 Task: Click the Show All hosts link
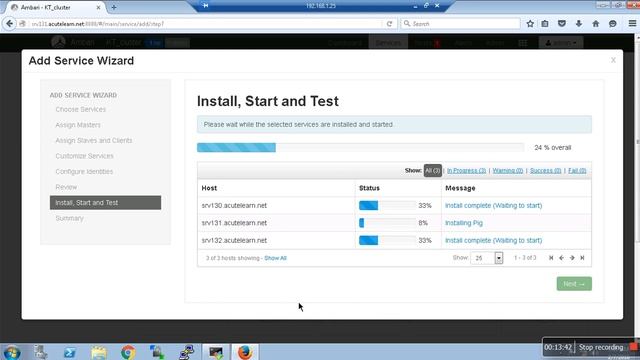point(276,258)
